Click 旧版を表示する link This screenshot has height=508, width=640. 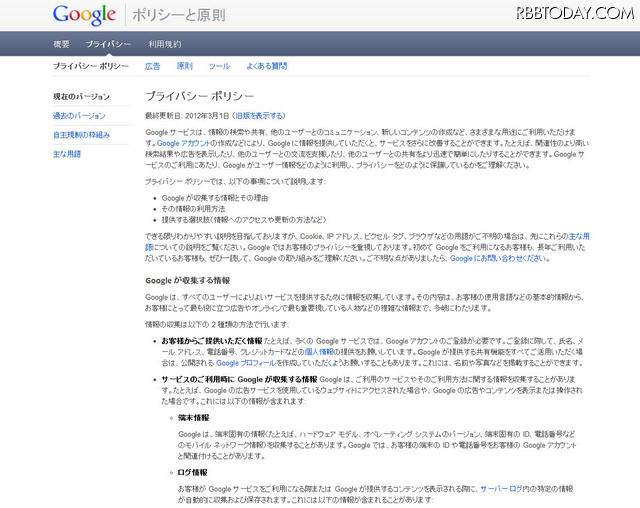pyautogui.click(x=259, y=116)
